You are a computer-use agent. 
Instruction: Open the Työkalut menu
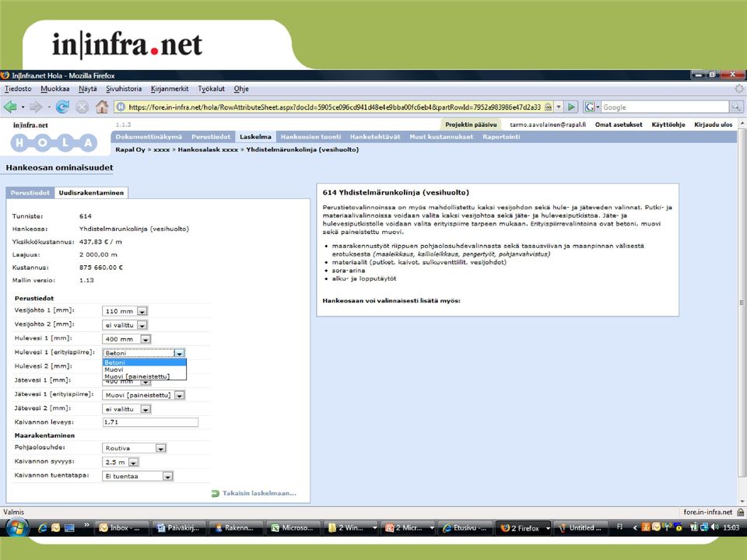(211, 89)
